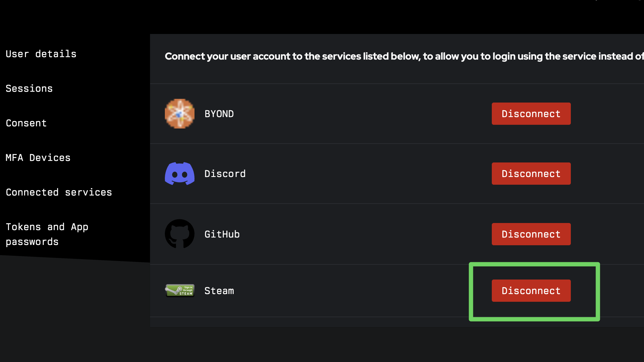Open the Consent section
644x362 pixels.
click(x=26, y=123)
